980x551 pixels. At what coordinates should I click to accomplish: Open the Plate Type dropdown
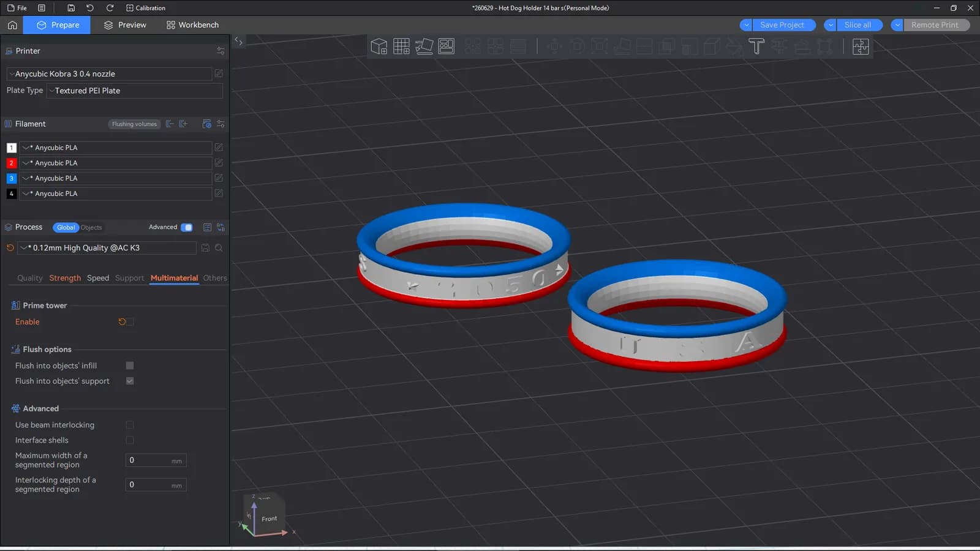(x=135, y=91)
